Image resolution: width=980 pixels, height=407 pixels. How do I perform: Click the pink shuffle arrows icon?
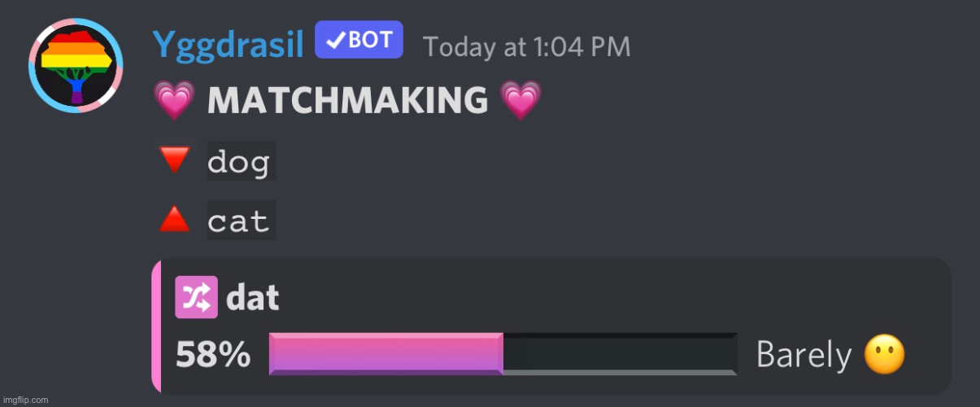click(x=196, y=297)
